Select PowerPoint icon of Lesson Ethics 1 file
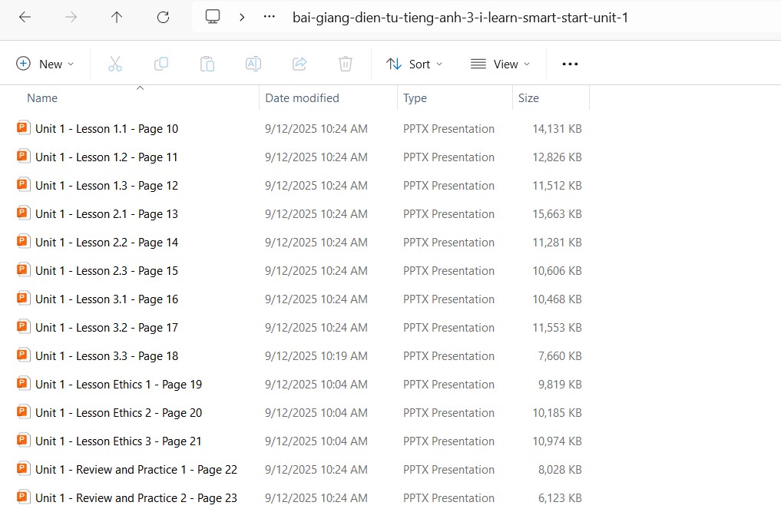Viewport: 781px width, 532px height. click(24, 384)
